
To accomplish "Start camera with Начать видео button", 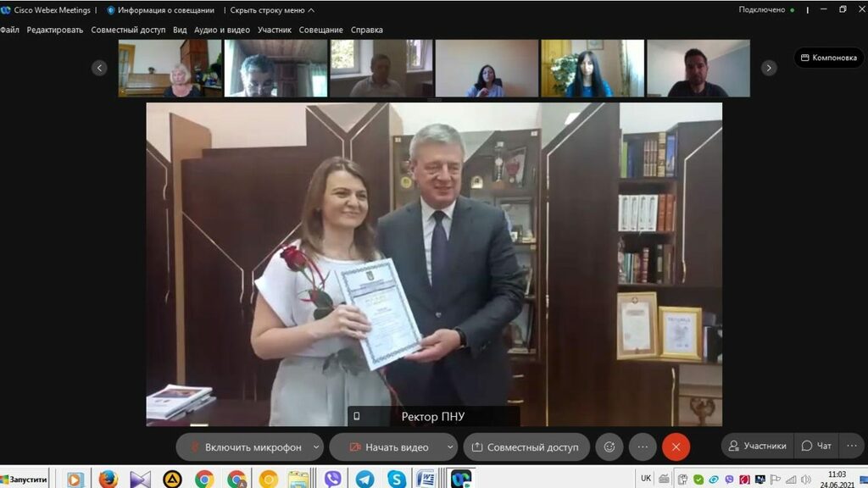I will pos(387,446).
